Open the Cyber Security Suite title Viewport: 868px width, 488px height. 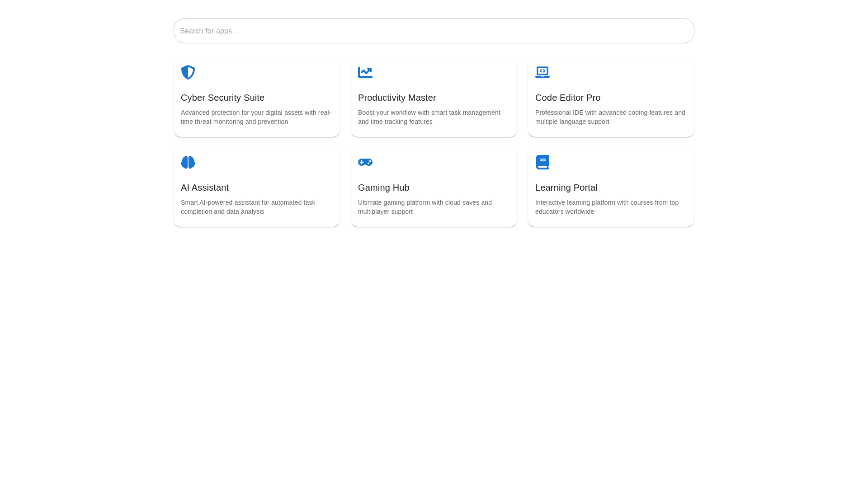pyautogui.click(x=222, y=98)
